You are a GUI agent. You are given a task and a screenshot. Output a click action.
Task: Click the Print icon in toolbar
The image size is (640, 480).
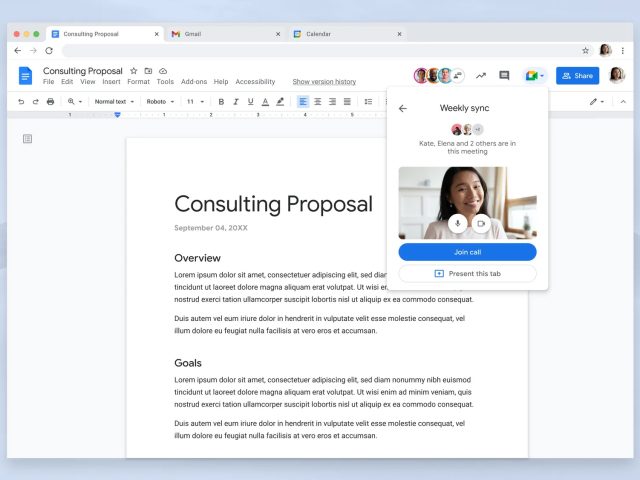50,101
